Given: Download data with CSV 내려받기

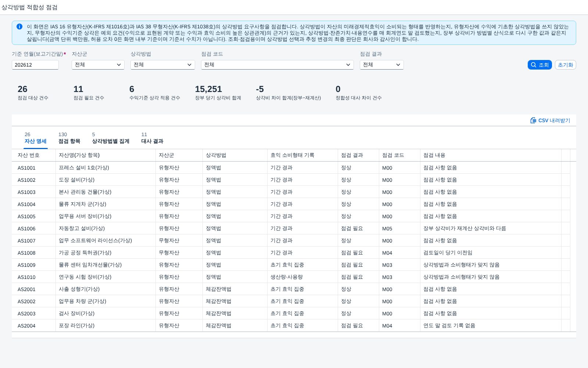Looking at the screenshot, I should click(550, 120).
